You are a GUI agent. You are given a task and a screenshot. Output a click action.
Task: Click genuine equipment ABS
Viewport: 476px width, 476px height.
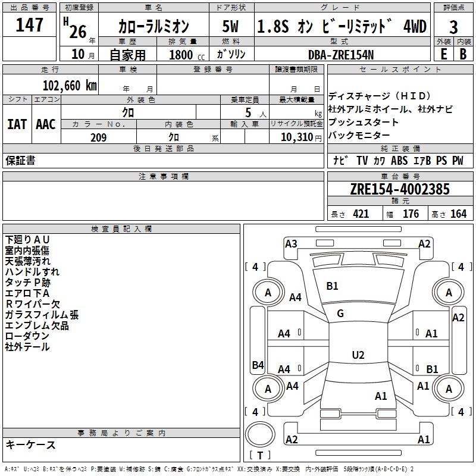click(399, 160)
